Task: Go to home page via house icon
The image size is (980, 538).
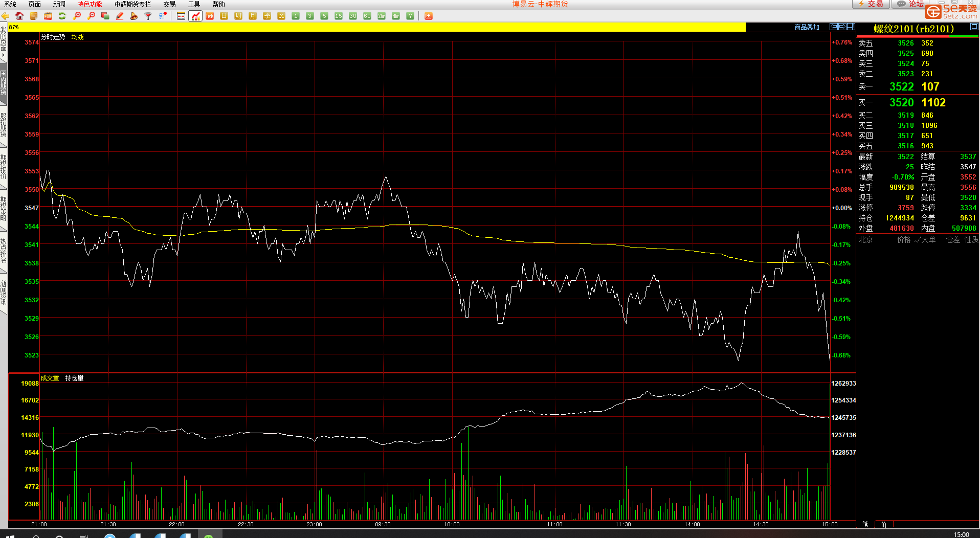Action: (19, 16)
